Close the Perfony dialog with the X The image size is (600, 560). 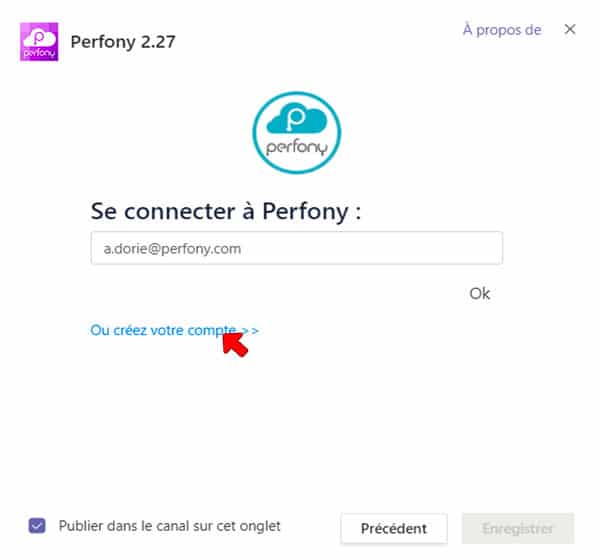[570, 29]
